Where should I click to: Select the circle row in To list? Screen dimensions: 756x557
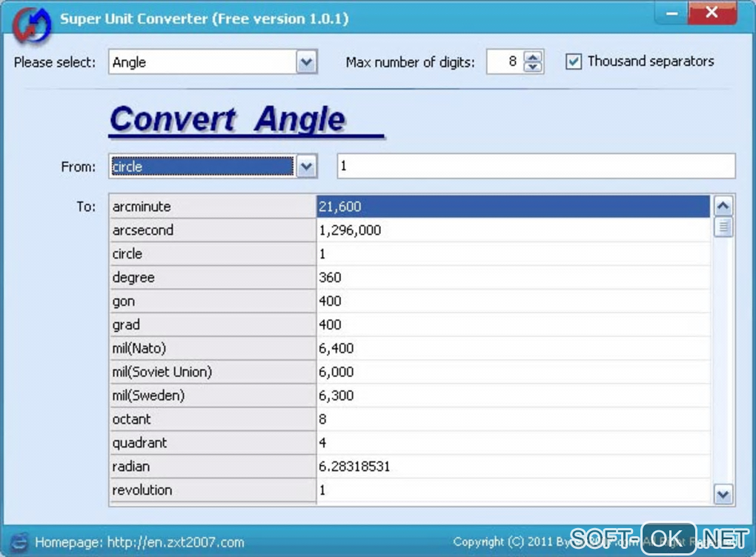213,253
